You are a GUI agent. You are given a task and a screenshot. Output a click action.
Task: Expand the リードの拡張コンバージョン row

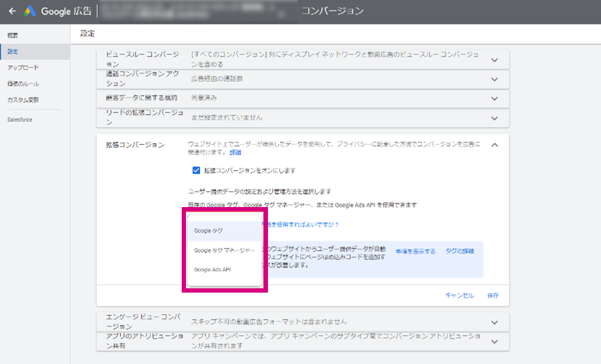coord(494,118)
